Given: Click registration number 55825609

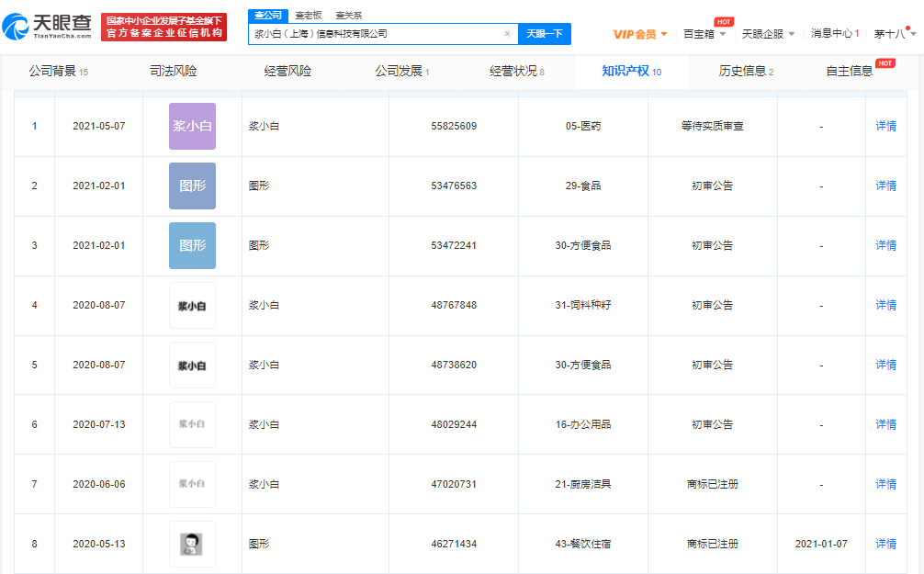Looking at the screenshot, I should tap(454, 126).
